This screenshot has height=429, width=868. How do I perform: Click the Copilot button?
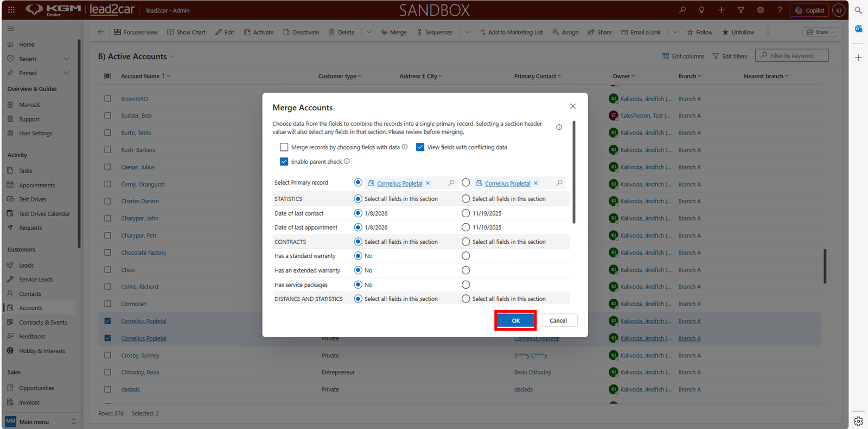809,10
